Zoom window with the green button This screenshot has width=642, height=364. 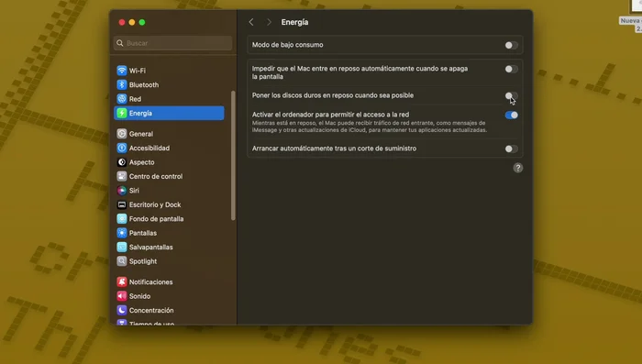click(x=142, y=22)
